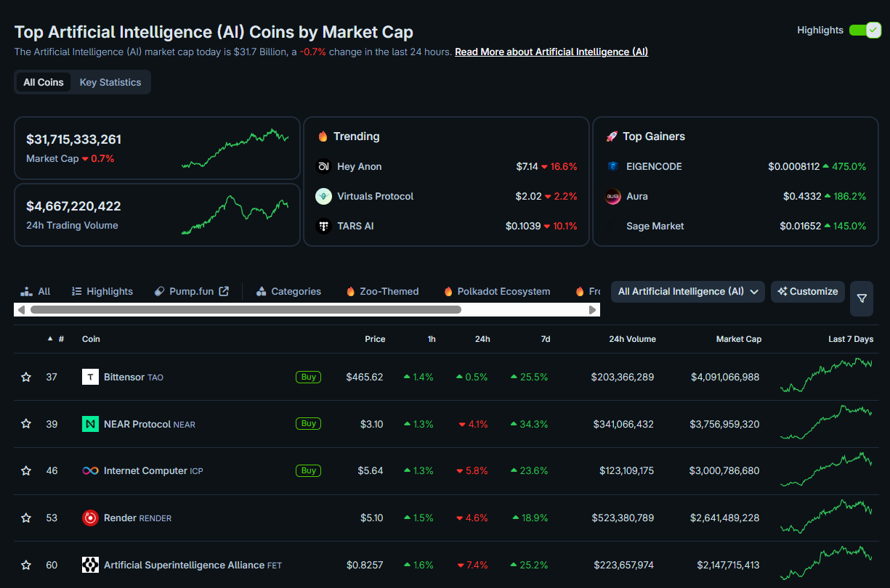890x588 pixels.
Task: Click the Categories shapes icon
Action: pyautogui.click(x=261, y=291)
